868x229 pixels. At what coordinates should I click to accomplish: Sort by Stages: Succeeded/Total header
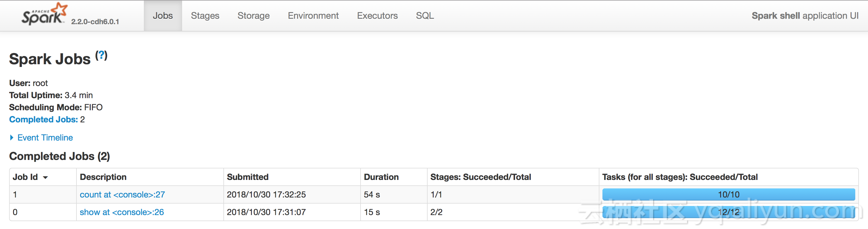coord(480,177)
